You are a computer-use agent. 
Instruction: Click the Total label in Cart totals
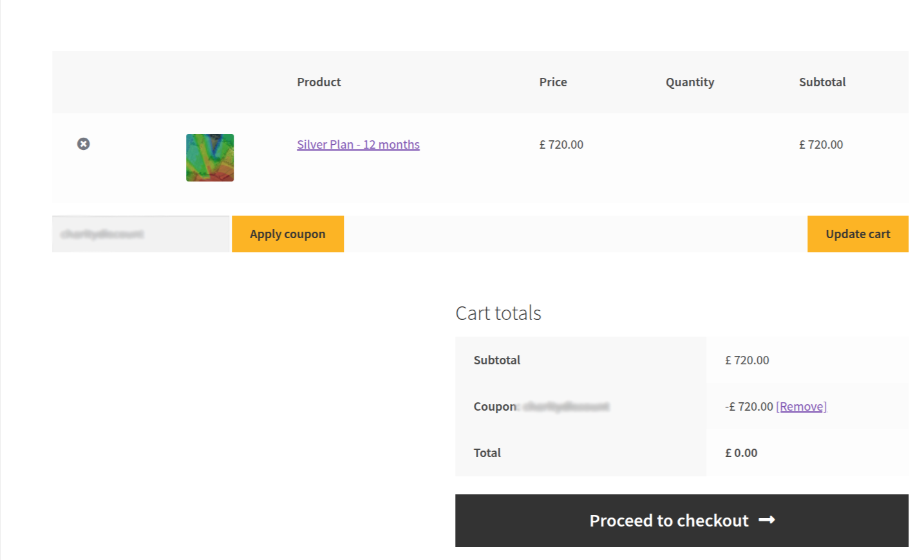tap(487, 453)
